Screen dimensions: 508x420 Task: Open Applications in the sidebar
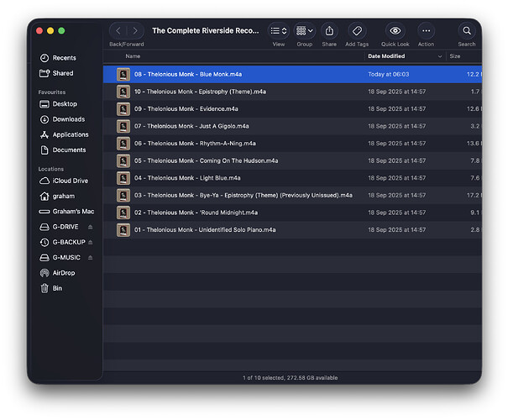[64, 134]
